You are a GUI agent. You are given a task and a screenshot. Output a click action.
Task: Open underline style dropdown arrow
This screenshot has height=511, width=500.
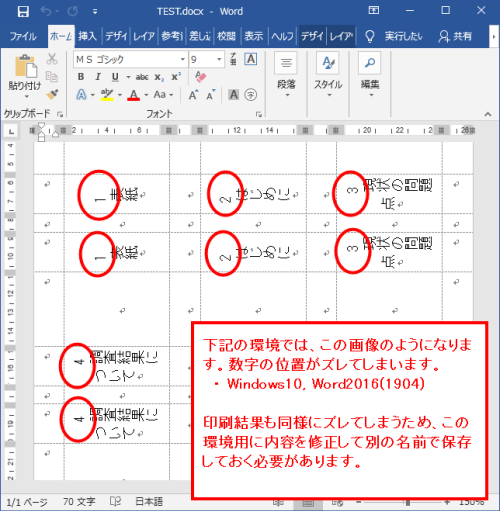click(x=128, y=77)
